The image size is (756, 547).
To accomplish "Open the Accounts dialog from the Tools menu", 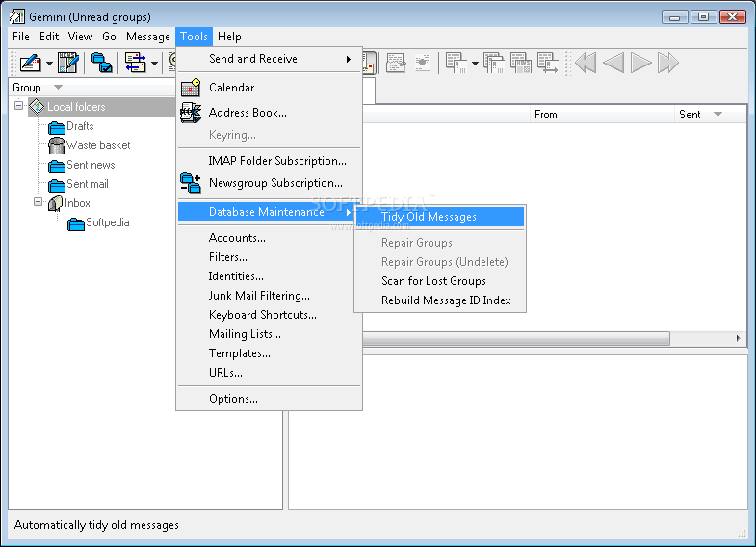I will (x=270, y=238).
